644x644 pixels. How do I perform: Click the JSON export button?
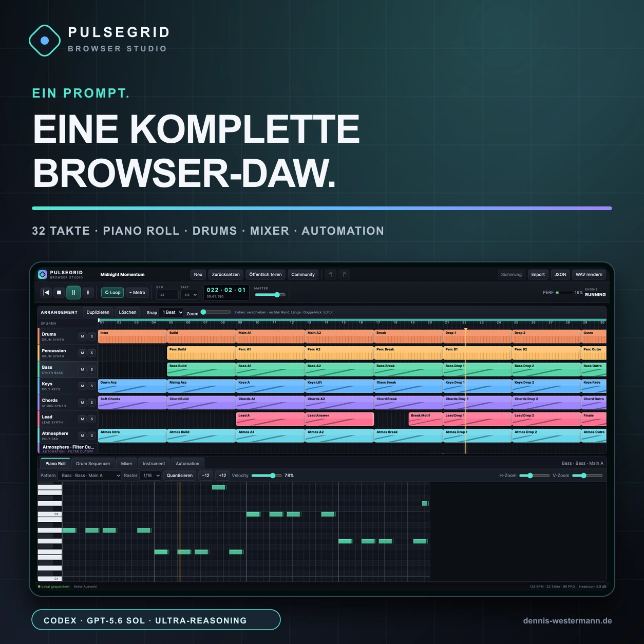(560, 274)
